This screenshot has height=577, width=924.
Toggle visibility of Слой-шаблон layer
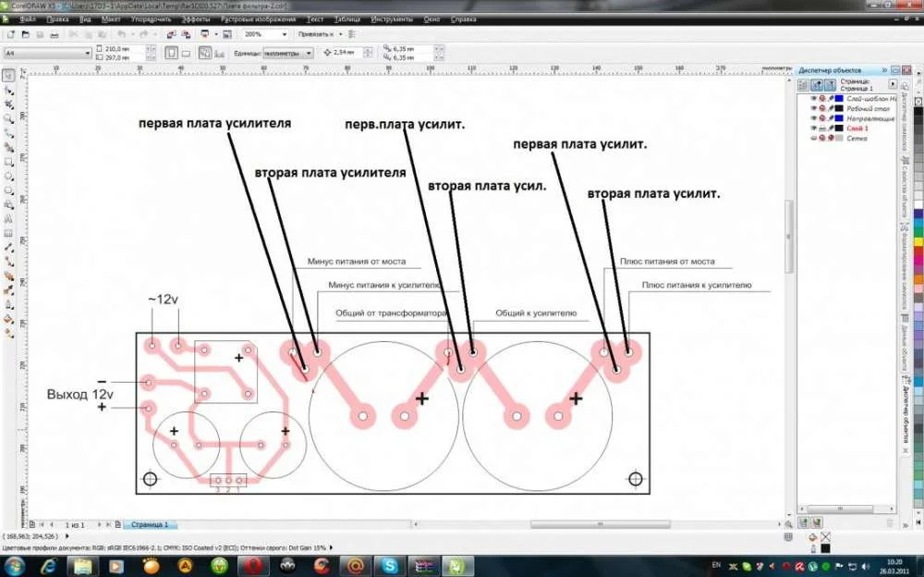(814, 99)
